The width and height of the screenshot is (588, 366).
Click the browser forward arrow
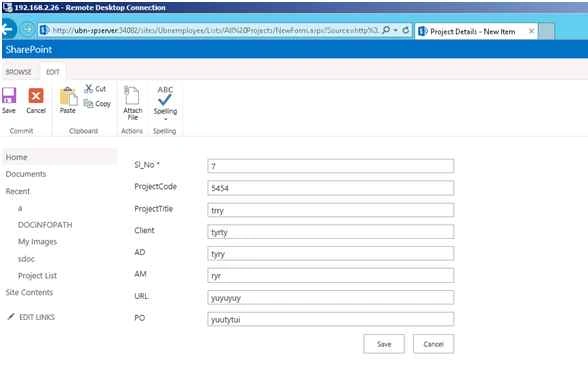[27, 29]
